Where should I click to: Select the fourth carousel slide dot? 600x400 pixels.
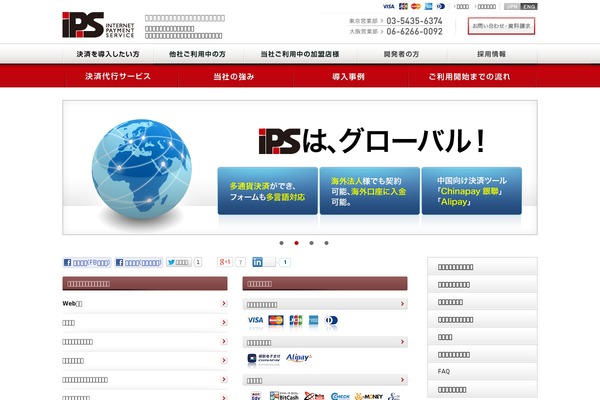coord(326,243)
